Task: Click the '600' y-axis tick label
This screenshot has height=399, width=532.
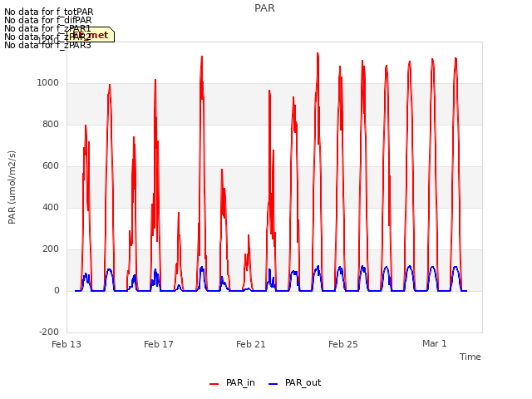Action: tap(51, 166)
